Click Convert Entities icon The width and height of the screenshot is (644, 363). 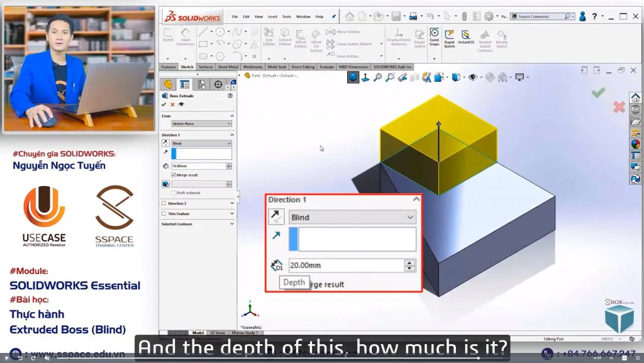285,36
